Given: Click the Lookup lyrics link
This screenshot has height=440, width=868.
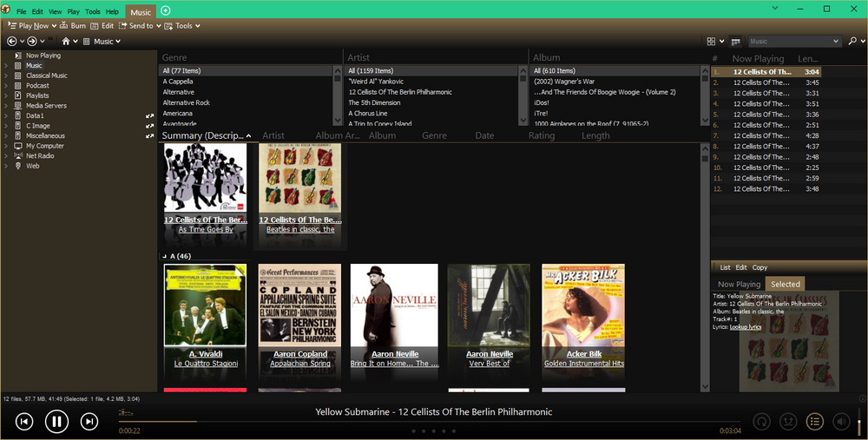Looking at the screenshot, I should 745,327.
